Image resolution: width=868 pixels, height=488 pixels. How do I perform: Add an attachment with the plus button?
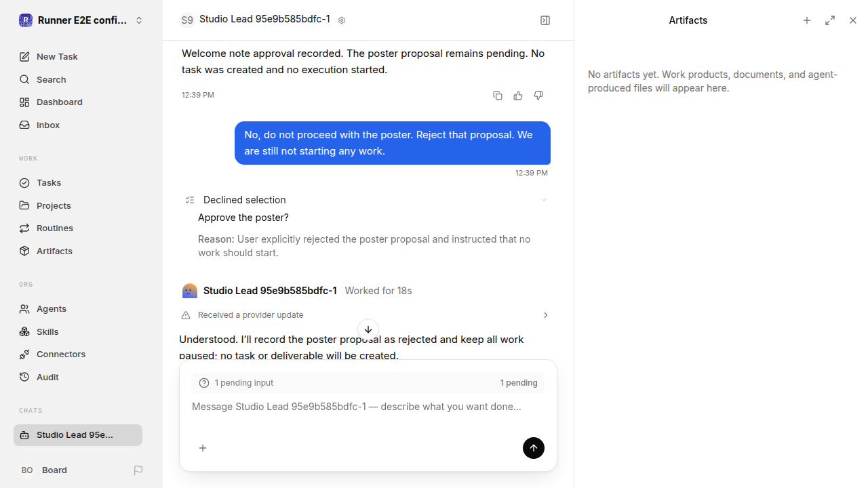[203, 448]
